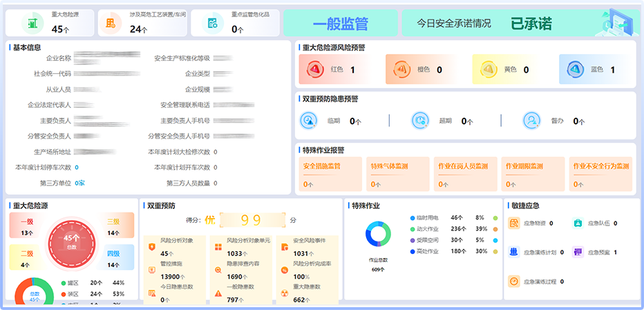Click the teal 重点监管危化品 icon

212,23
